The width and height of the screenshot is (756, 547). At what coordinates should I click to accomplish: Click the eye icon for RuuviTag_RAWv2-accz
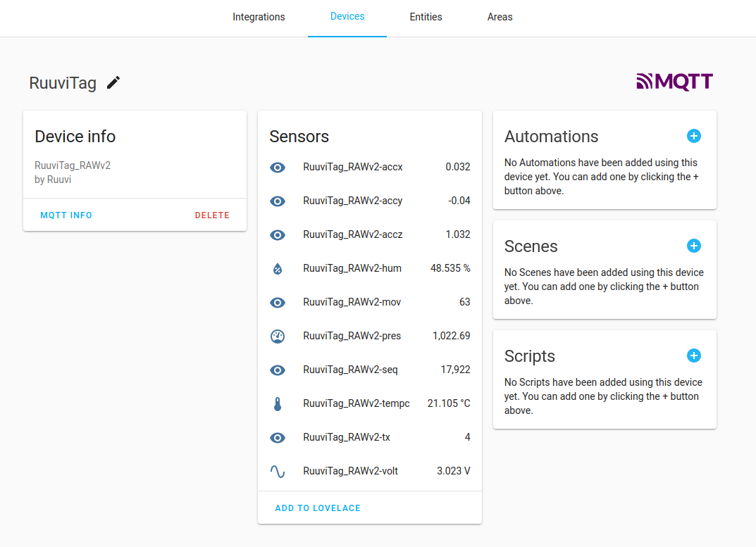(x=278, y=234)
